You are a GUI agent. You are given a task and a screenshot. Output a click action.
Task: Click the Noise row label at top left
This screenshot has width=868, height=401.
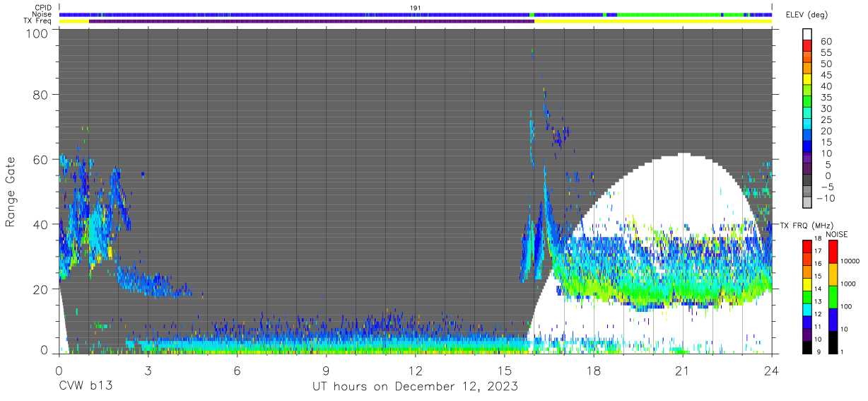point(42,14)
